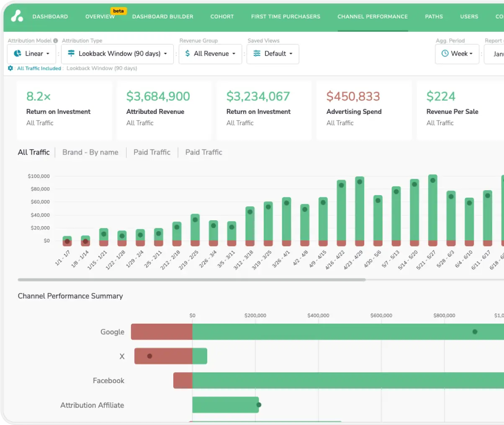
Task: Click the Attribution Model info icon
Action: pos(56,41)
